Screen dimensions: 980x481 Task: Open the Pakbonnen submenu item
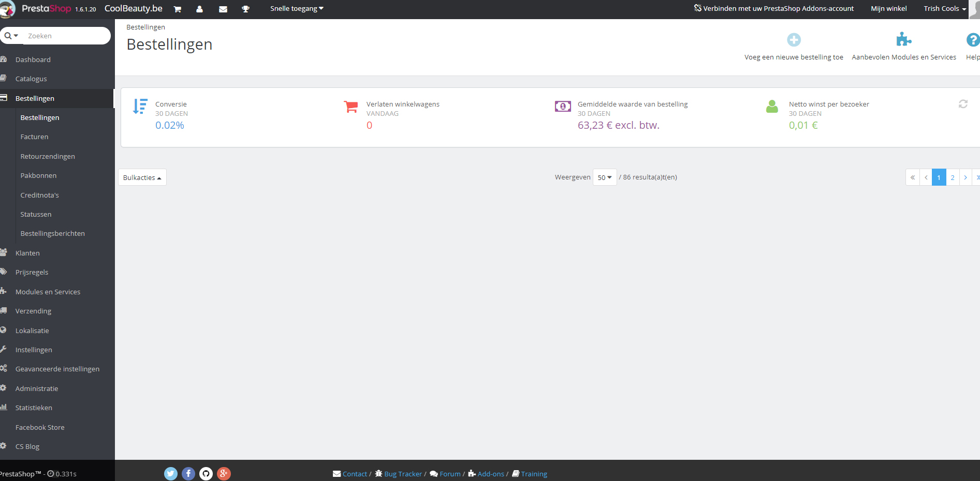[38, 175]
